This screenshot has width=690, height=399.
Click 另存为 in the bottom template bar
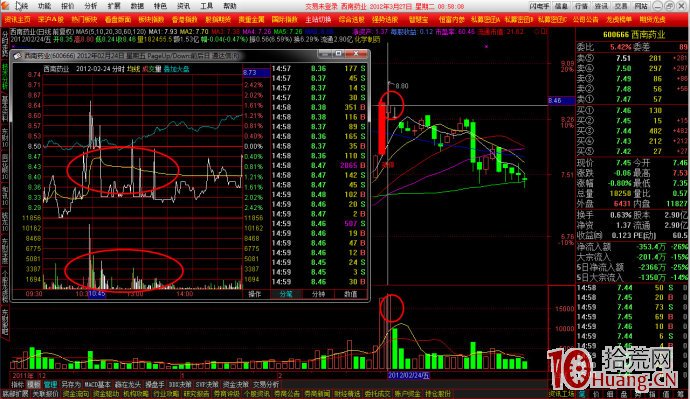point(71,384)
